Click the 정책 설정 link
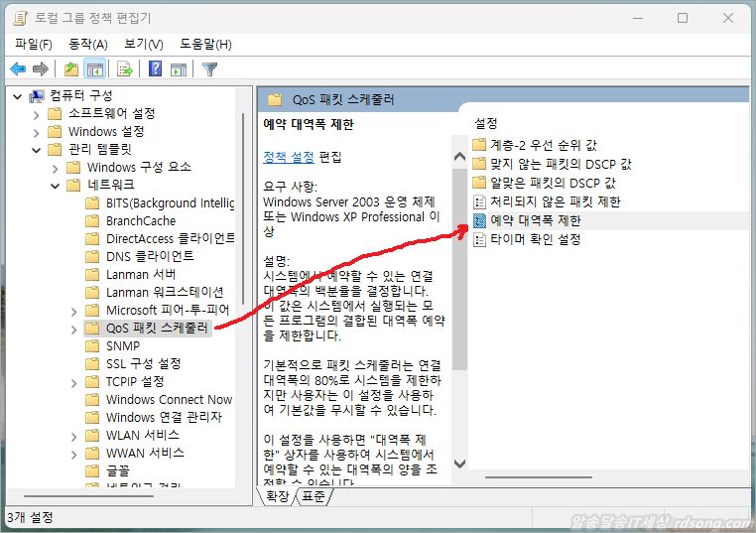Viewport: 756px width, 533px height. tap(288, 157)
